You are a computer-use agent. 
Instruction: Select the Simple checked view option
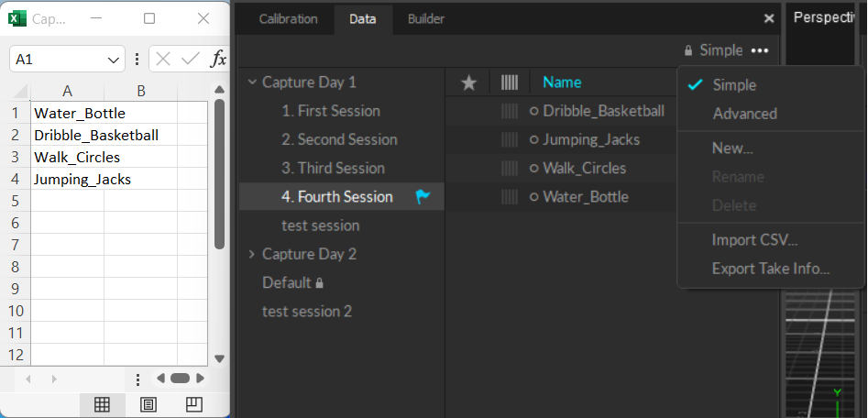tap(734, 84)
